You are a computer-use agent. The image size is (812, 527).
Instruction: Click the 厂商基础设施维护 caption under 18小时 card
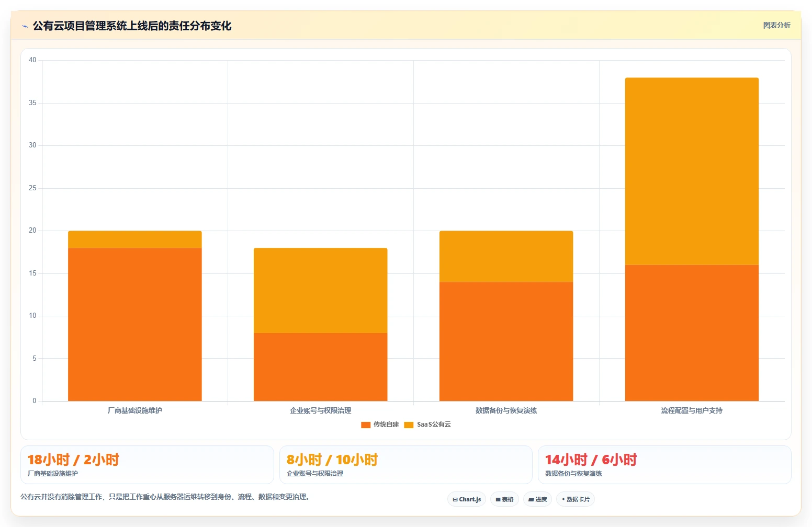pyautogui.click(x=53, y=474)
